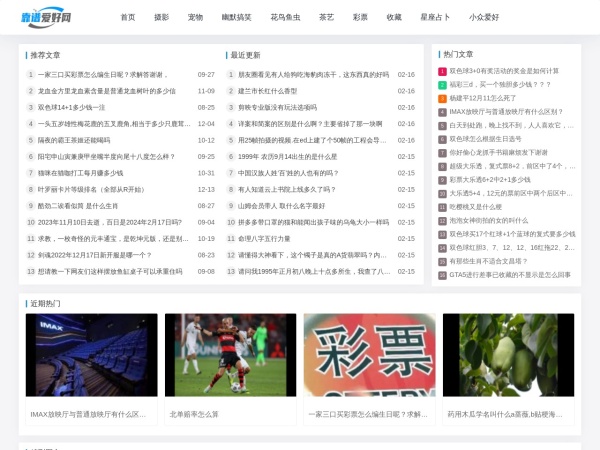Open hot article 双色球怎么根据生日选号
600x450 pixels.
pyautogui.click(x=485, y=139)
